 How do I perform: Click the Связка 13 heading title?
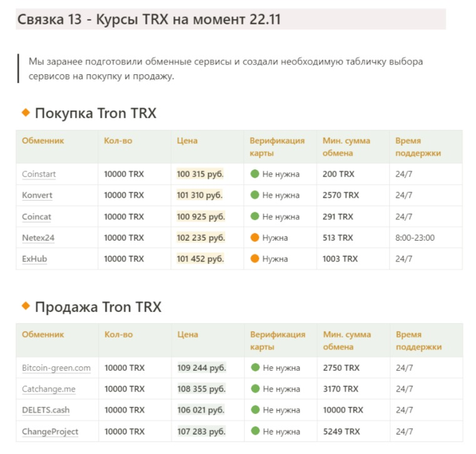point(149,19)
